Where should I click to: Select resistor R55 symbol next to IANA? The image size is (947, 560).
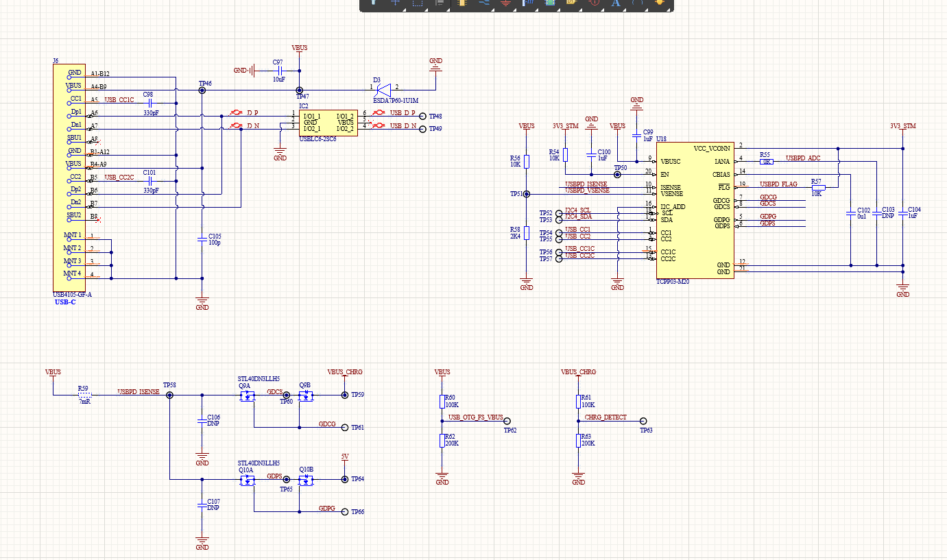coord(767,162)
